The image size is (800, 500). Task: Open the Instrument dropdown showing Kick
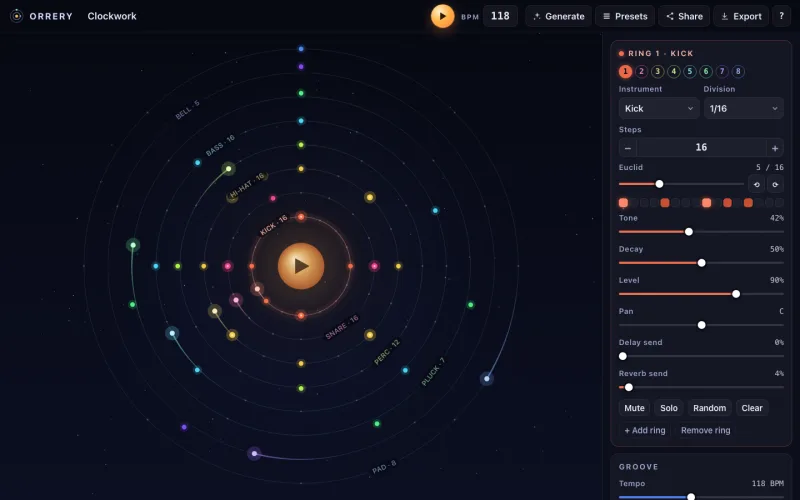point(659,109)
